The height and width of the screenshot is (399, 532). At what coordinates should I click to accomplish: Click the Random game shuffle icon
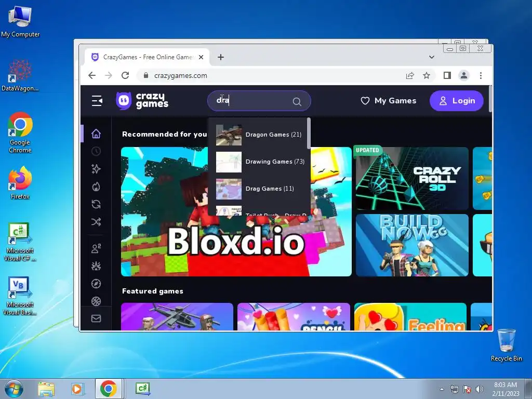coord(96,222)
